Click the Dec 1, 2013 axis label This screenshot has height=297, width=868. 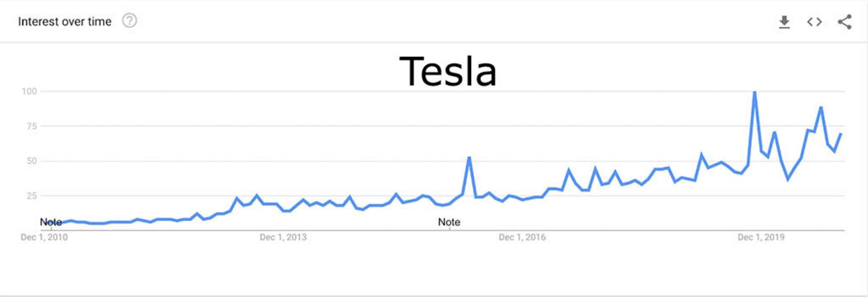coord(283,237)
